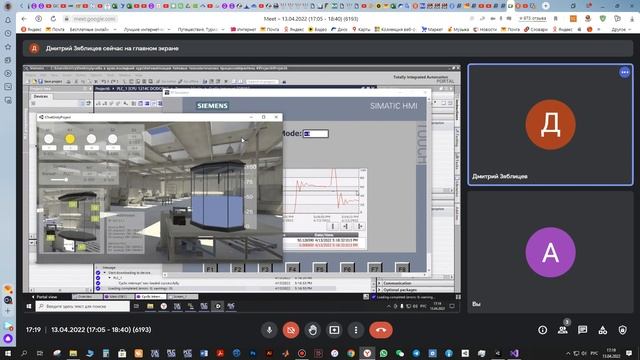Expand the Лучшие интернет bookmark folder

pos(147,29)
